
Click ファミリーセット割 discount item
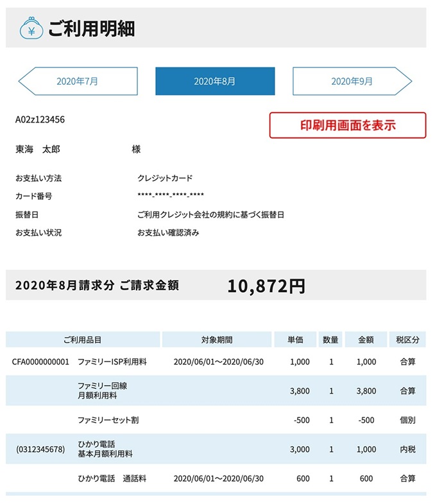(108, 420)
